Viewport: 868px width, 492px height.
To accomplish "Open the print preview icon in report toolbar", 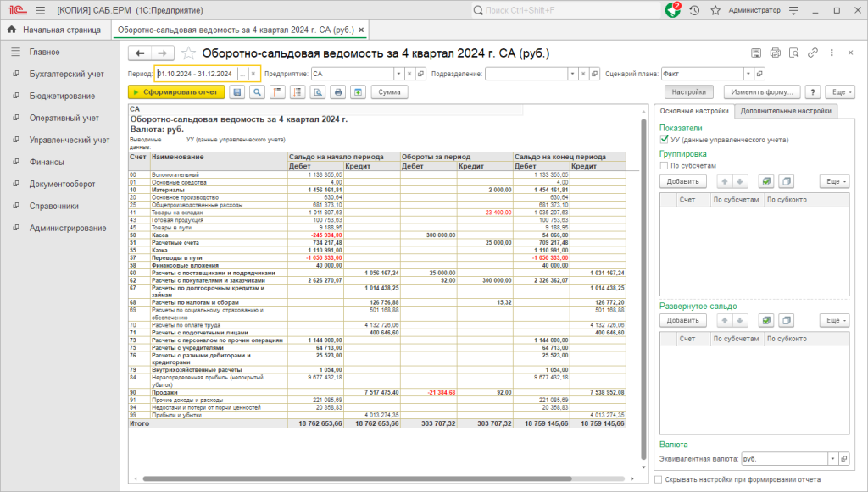I will 318,92.
